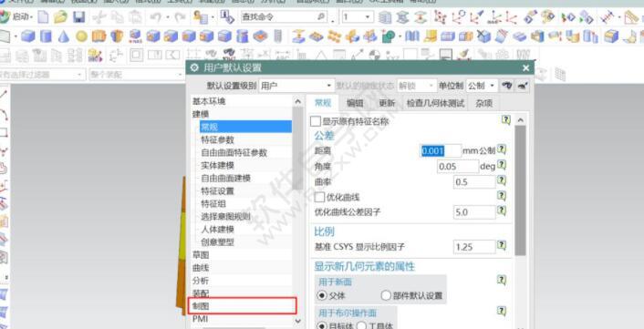Enable 优化曲线 checkbox
Screen dimensions: 644x329
(x=319, y=198)
